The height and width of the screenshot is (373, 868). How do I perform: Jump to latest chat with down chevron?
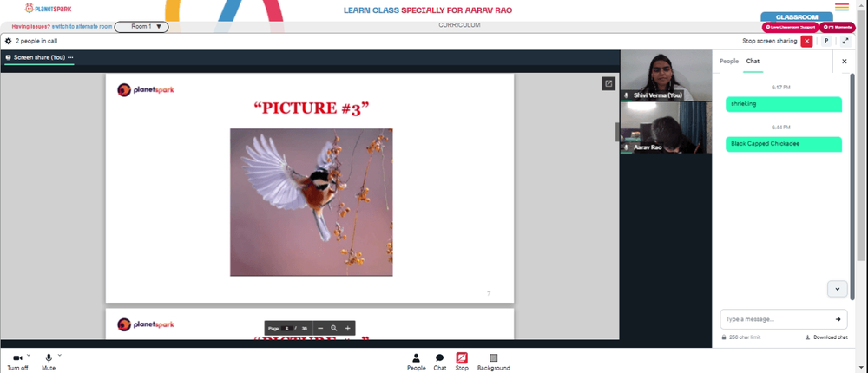click(837, 288)
